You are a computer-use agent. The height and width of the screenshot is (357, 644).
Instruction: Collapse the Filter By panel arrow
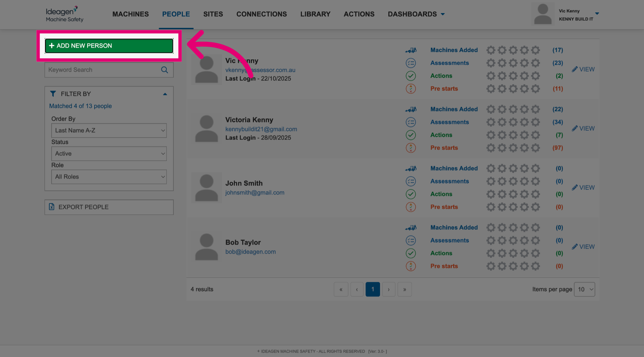pos(165,94)
